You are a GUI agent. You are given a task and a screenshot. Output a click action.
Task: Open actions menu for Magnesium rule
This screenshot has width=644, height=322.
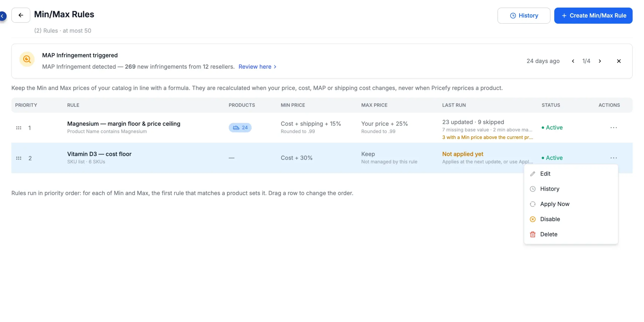click(x=614, y=128)
